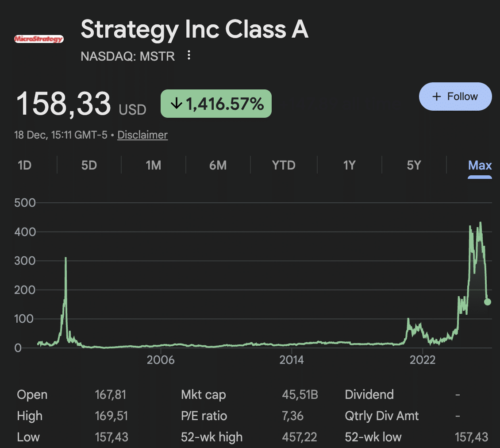500x448 pixels.
Task: Click the MicroStrategy company logo
Action: pos(39,39)
